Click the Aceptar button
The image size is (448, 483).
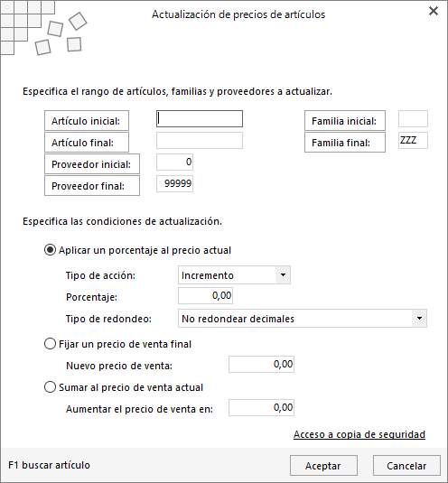click(323, 466)
